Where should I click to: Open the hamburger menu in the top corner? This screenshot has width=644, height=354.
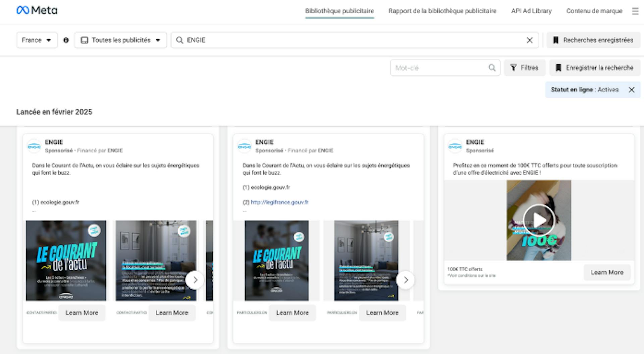[x=635, y=11]
